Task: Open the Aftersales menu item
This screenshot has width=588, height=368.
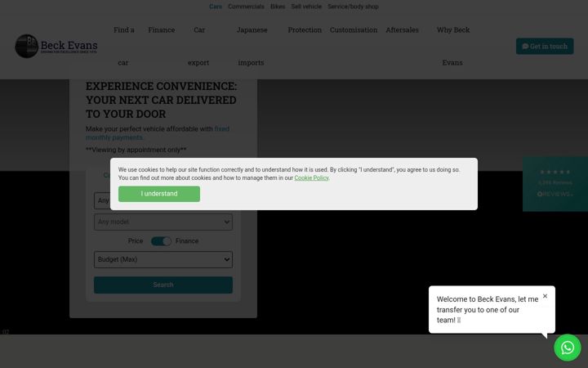Action: click(402, 29)
